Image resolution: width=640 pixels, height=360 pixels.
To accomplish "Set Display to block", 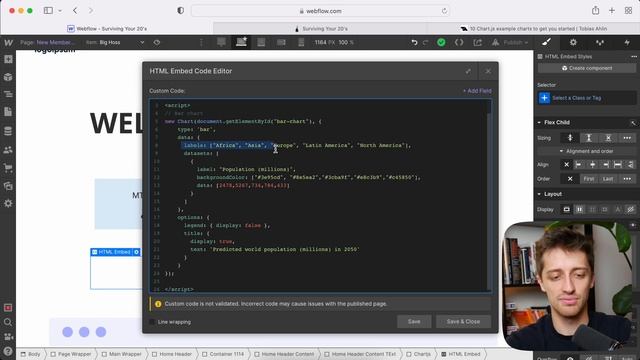I will [x=567, y=209].
